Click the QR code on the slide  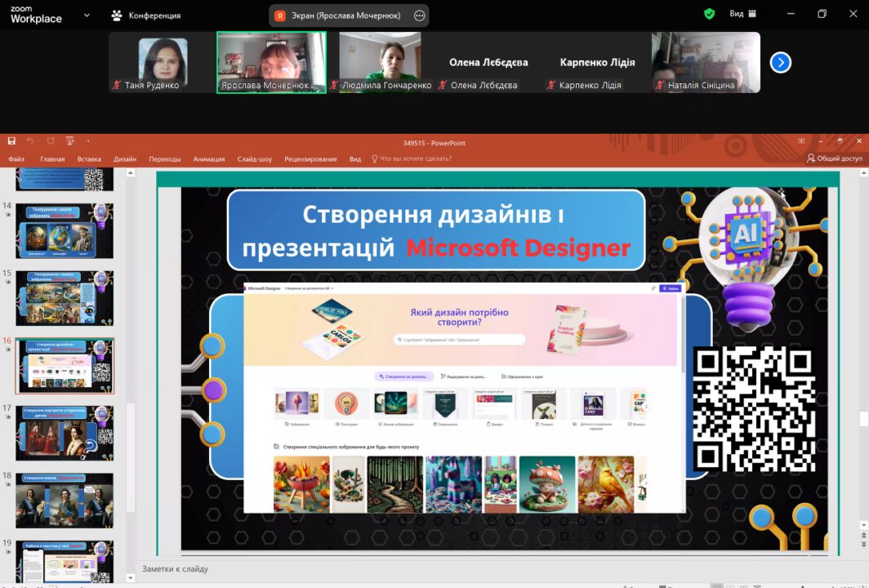click(755, 409)
